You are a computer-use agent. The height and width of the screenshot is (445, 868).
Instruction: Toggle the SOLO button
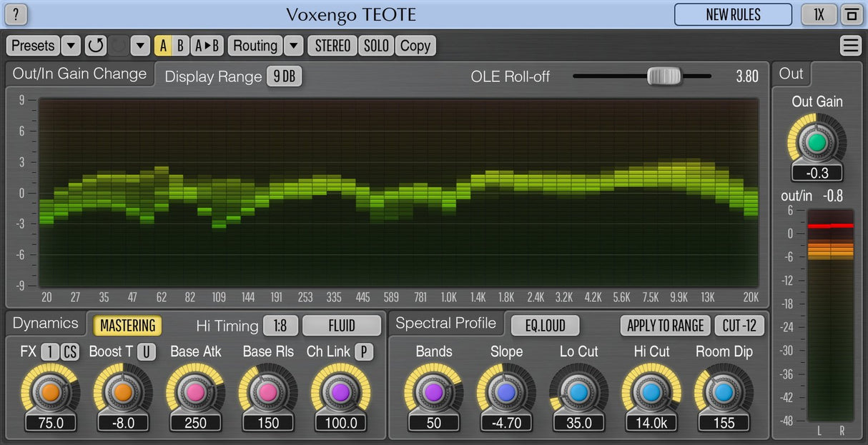point(376,46)
